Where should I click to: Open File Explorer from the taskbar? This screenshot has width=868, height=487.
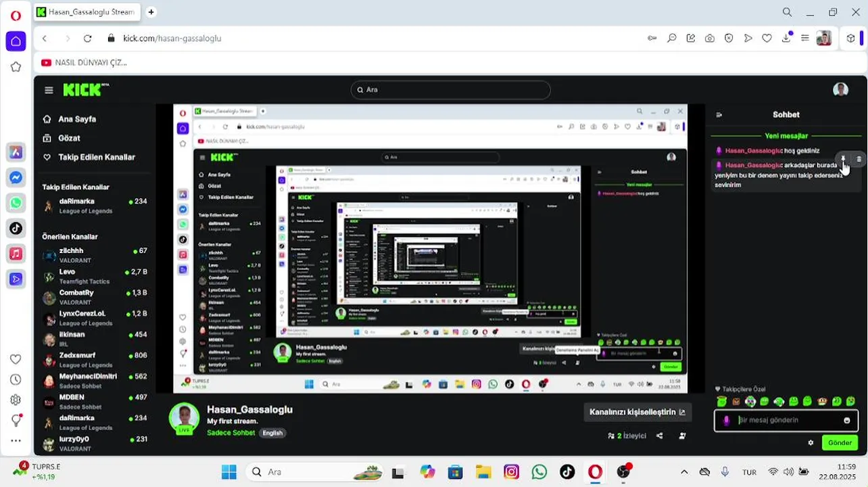pos(483,472)
